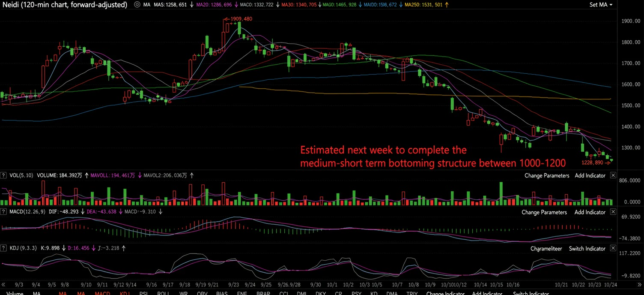Click Change Parameters in the VOL panel

point(547,176)
